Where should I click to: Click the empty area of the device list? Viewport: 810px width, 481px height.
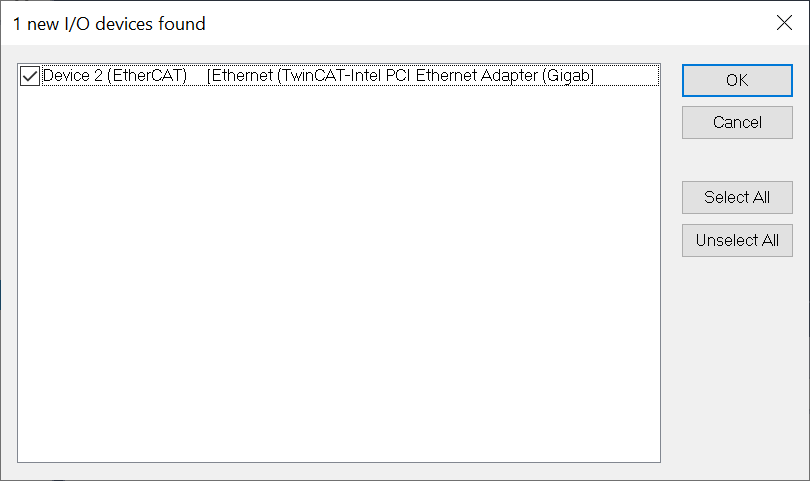click(339, 274)
